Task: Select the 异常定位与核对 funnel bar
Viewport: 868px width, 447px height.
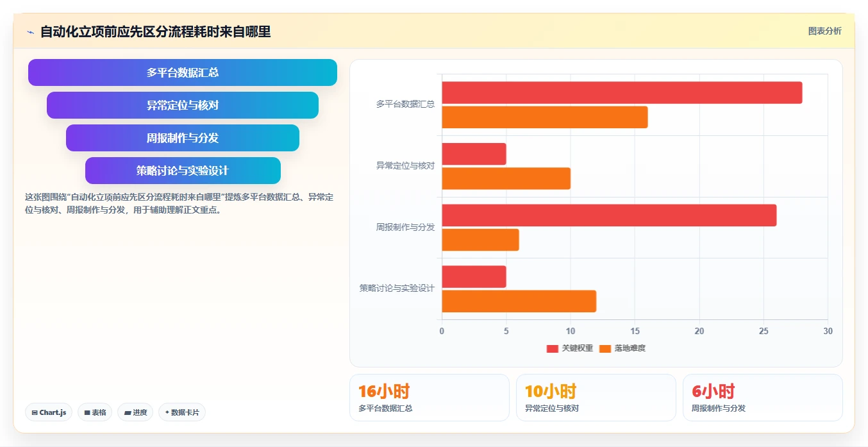Action: point(183,105)
